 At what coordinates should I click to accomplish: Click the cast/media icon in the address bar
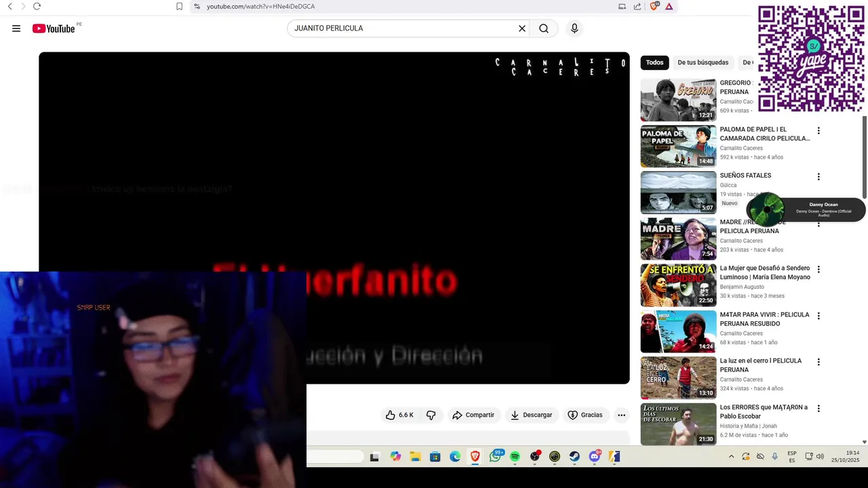[x=622, y=6]
